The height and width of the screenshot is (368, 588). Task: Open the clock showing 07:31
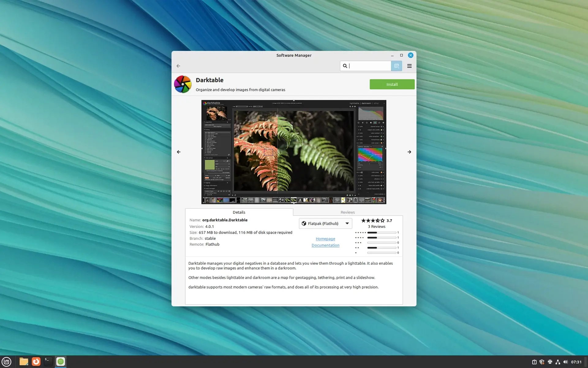pos(576,362)
